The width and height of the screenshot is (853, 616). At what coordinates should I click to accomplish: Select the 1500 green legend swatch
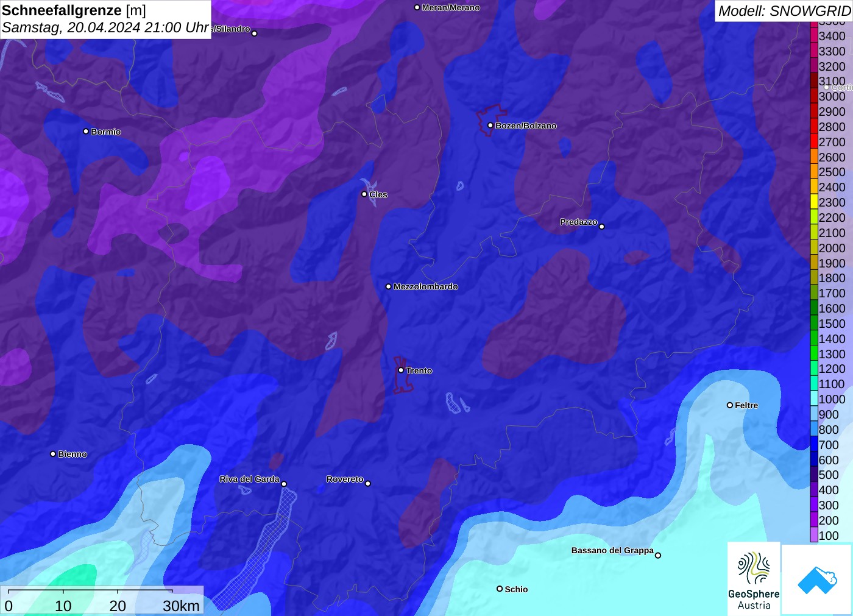pyautogui.click(x=813, y=323)
